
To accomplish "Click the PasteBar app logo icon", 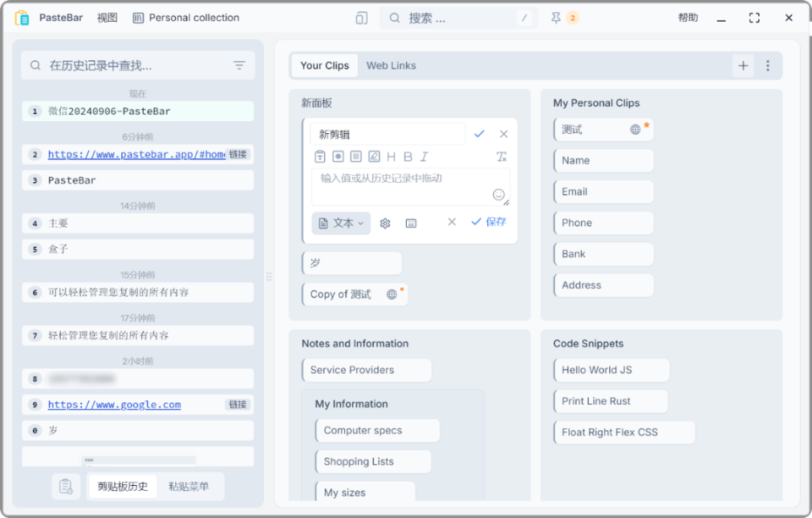I will pyautogui.click(x=22, y=18).
